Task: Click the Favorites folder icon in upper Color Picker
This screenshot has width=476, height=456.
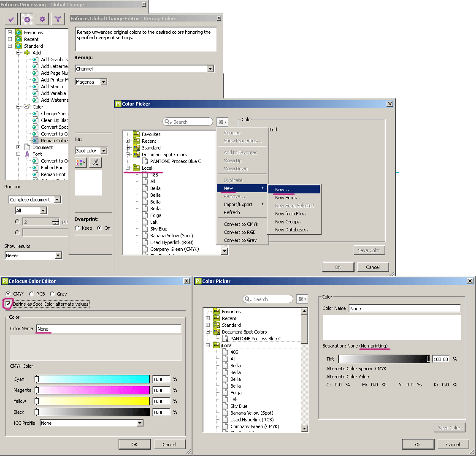Action: point(136,134)
